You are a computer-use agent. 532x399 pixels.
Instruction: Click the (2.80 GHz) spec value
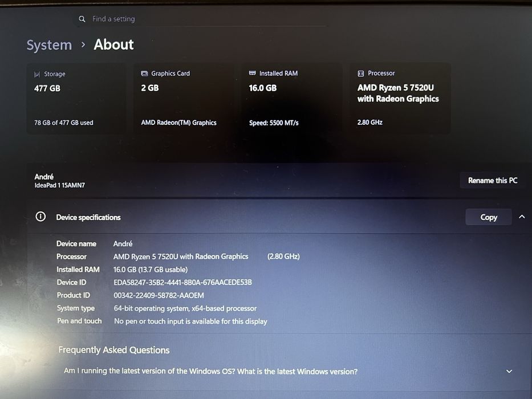point(283,256)
